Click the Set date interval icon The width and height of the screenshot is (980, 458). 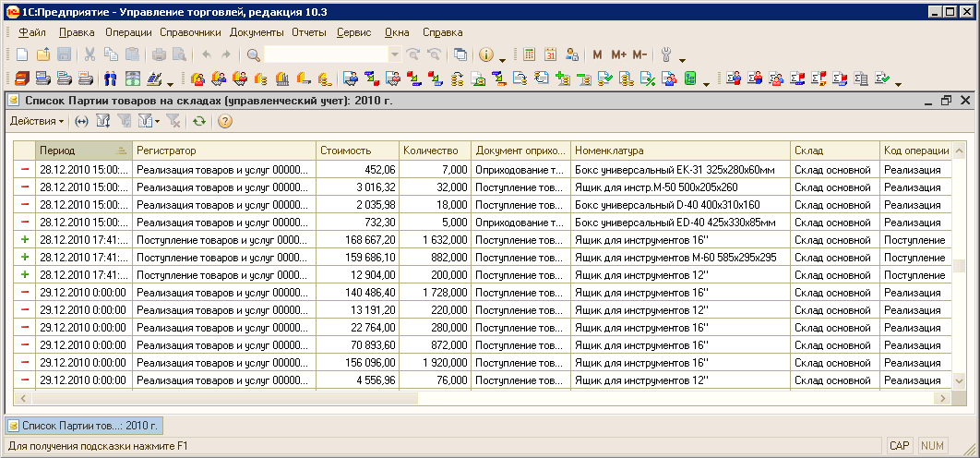81,121
